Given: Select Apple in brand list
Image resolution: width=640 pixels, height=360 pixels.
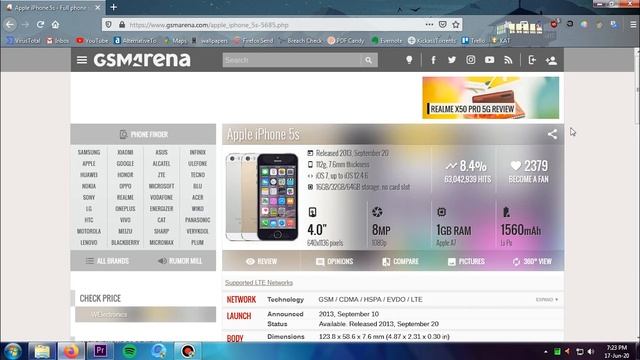Looking at the screenshot, I should (89, 164).
